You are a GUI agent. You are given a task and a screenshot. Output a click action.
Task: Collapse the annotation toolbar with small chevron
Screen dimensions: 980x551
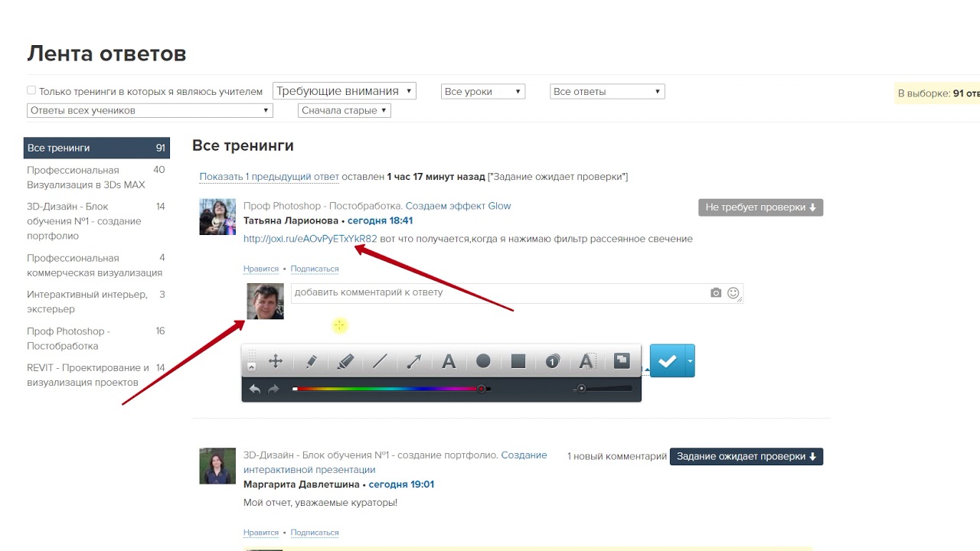click(x=251, y=368)
